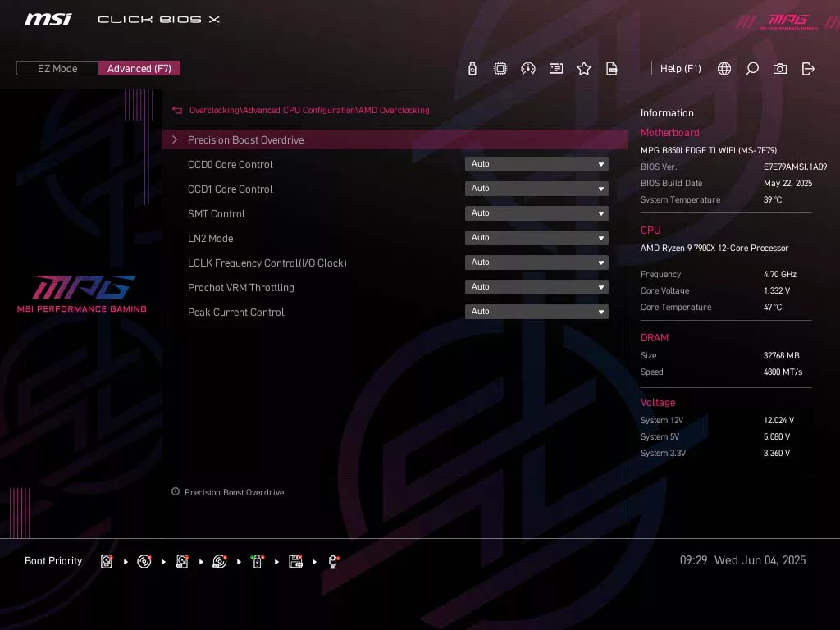Open the BIOS log file icon
Screen dimensions: 840x630
pyautogui.click(x=612, y=69)
